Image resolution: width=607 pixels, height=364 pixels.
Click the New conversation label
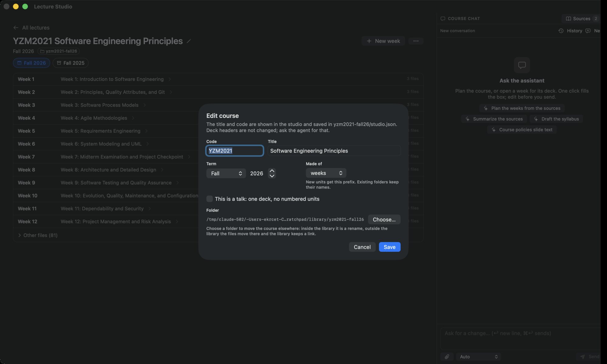click(x=457, y=31)
